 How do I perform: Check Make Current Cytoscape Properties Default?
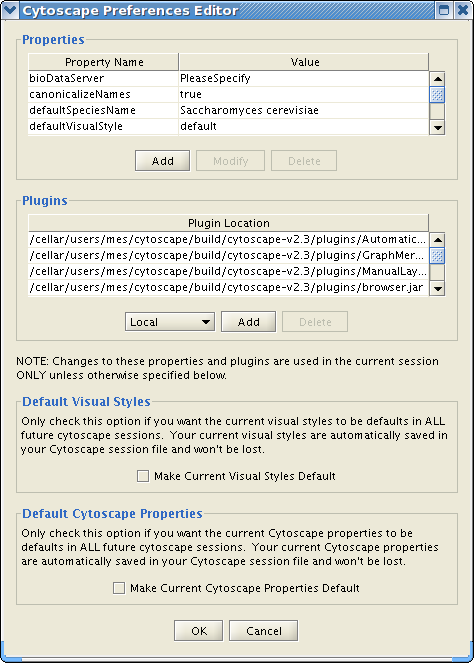119,588
